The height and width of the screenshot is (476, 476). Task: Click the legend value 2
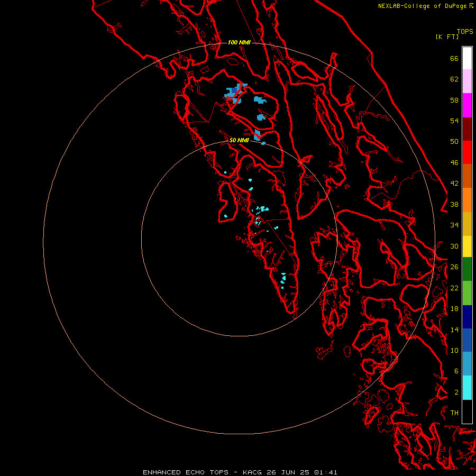[456, 392]
